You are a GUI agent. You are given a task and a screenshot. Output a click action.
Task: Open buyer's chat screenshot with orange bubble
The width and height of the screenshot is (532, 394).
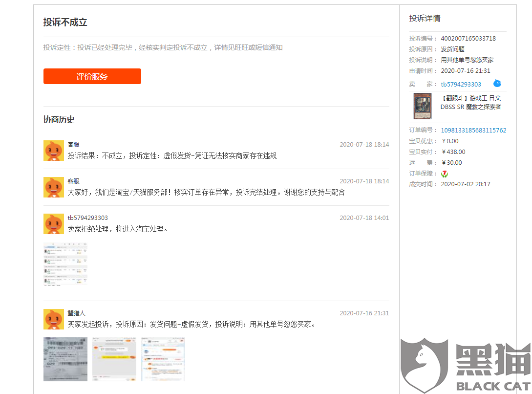pos(114,359)
